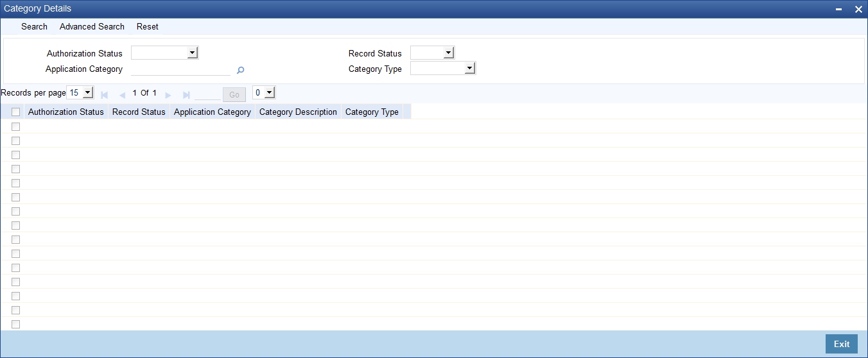Tick the seventh row checkbox in results table
This screenshot has height=358, width=868.
[x=16, y=211]
